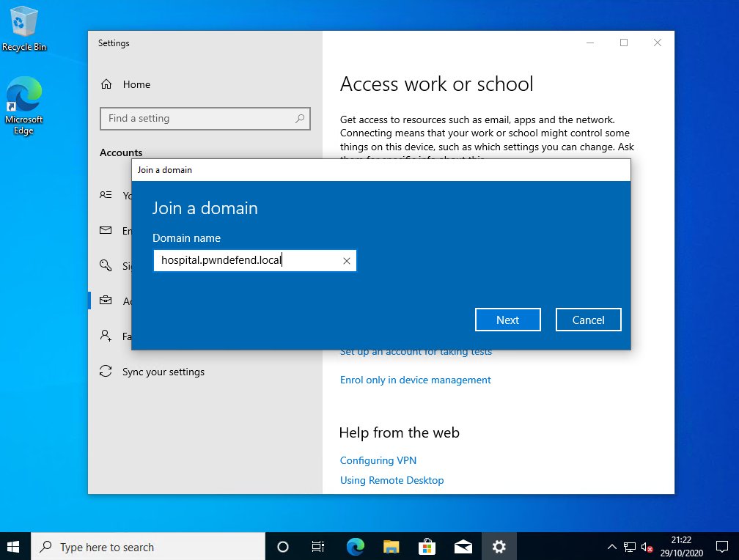
Task: Open Sync your settings
Action: point(152,372)
